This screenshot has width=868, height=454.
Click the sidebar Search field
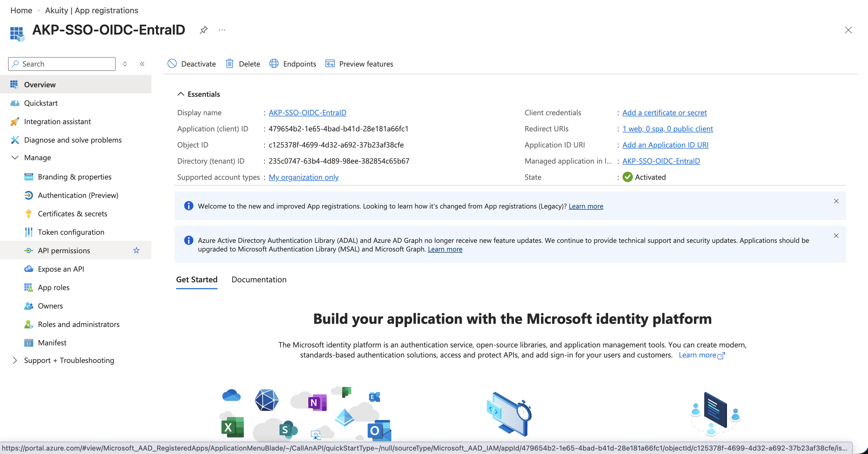62,64
